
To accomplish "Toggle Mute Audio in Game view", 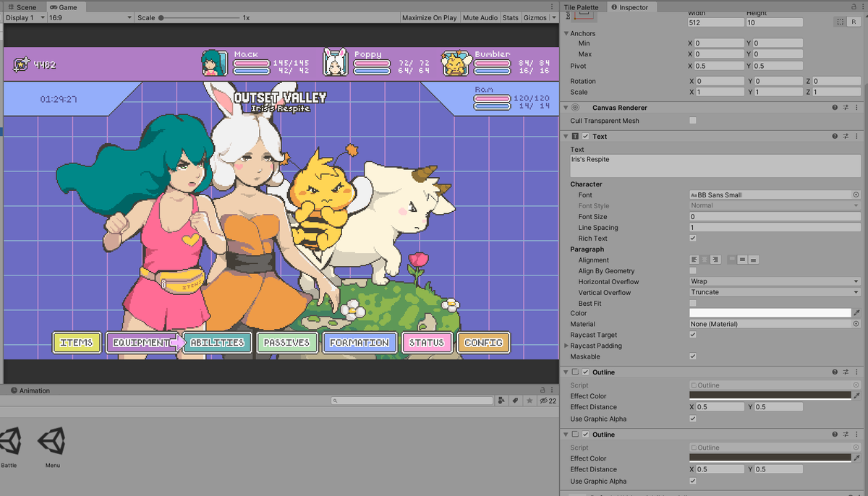I will point(480,17).
